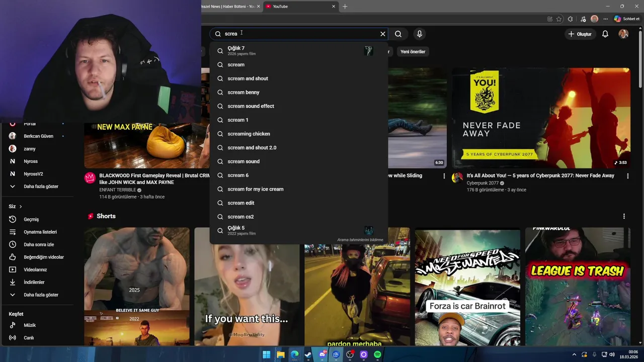
Task: Choose "scream and shout" suggestion
Action: tap(299, 78)
